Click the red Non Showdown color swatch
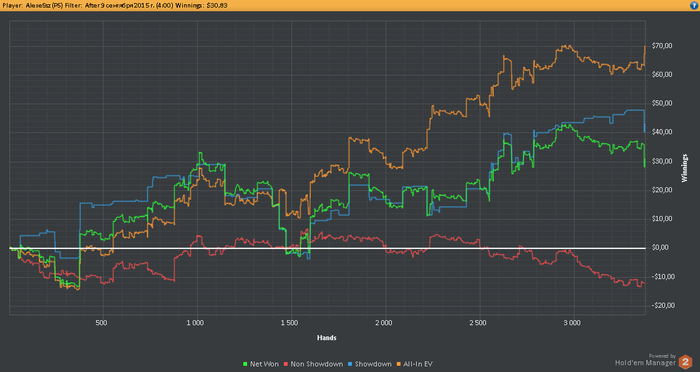 click(286, 364)
